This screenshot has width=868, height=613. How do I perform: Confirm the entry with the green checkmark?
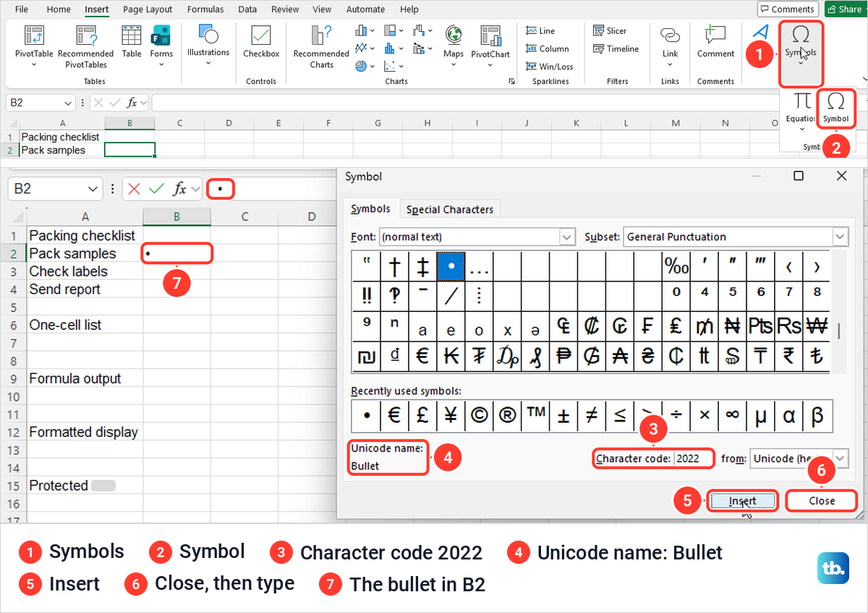tap(156, 189)
